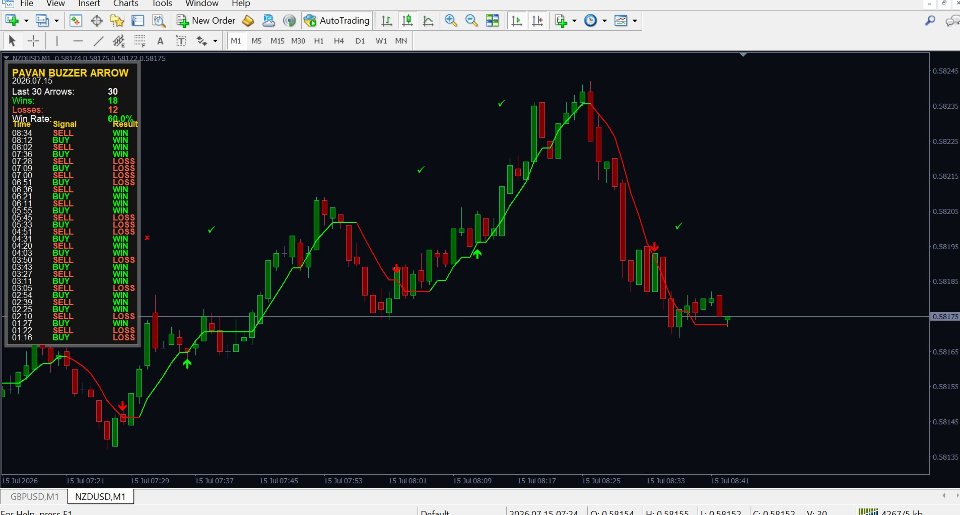Viewport: 960px width, 515px height.
Task: Open the Periods clock icon
Action: [590, 20]
